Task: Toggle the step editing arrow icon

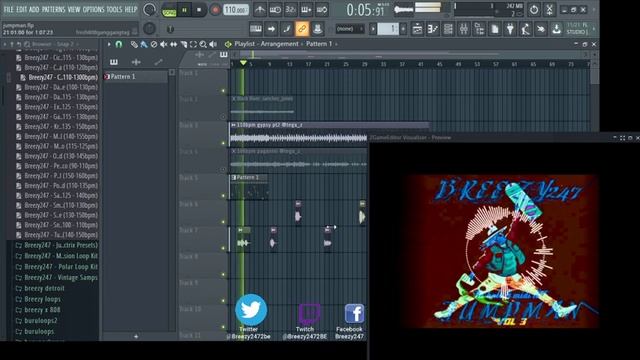Action: 271,29
